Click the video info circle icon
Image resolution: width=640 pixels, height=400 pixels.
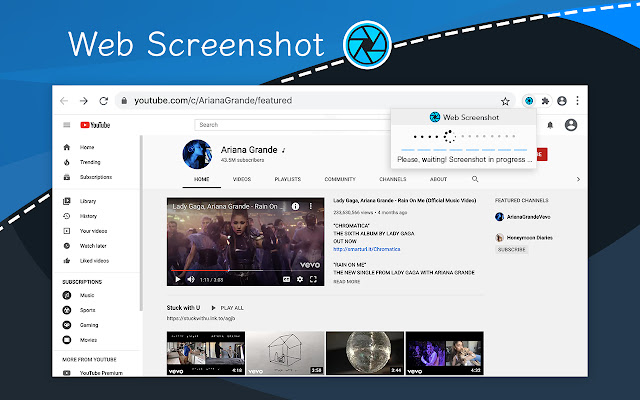click(295, 207)
